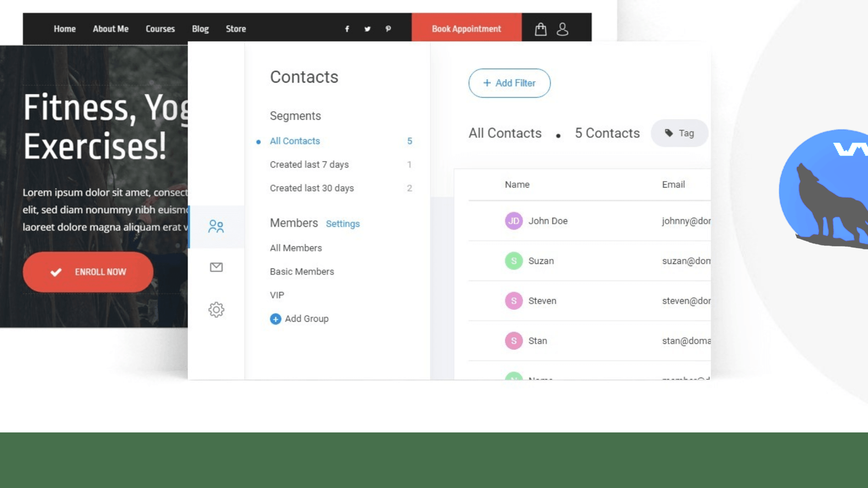868x488 pixels.
Task: Open the Blog menu item
Action: pyautogui.click(x=200, y=29)
